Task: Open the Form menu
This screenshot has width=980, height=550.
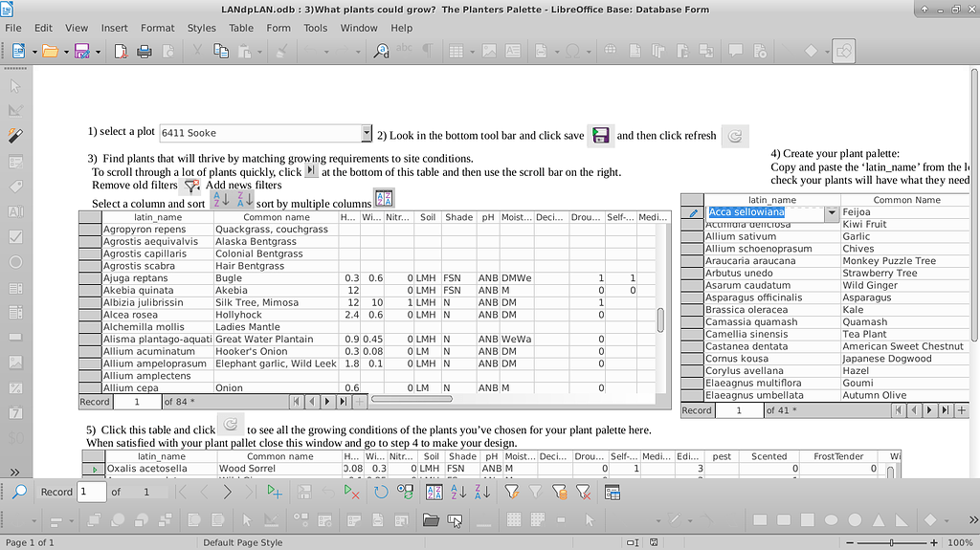Action: point(278,28)
